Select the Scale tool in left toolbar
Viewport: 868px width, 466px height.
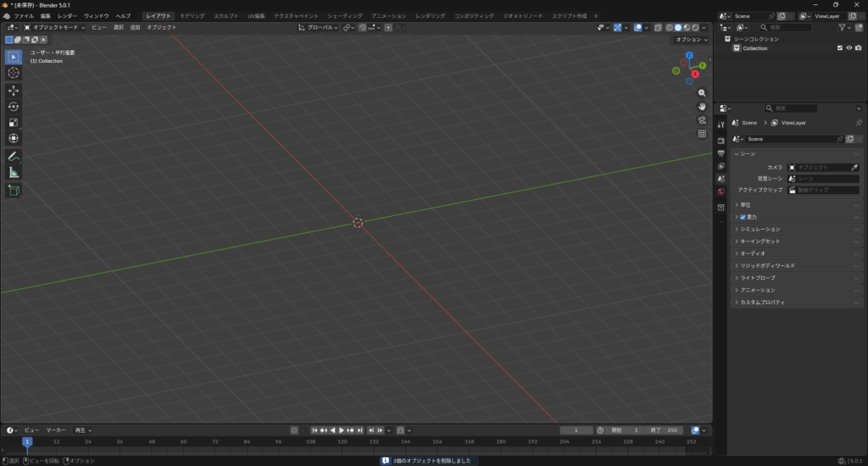point(14,122)
